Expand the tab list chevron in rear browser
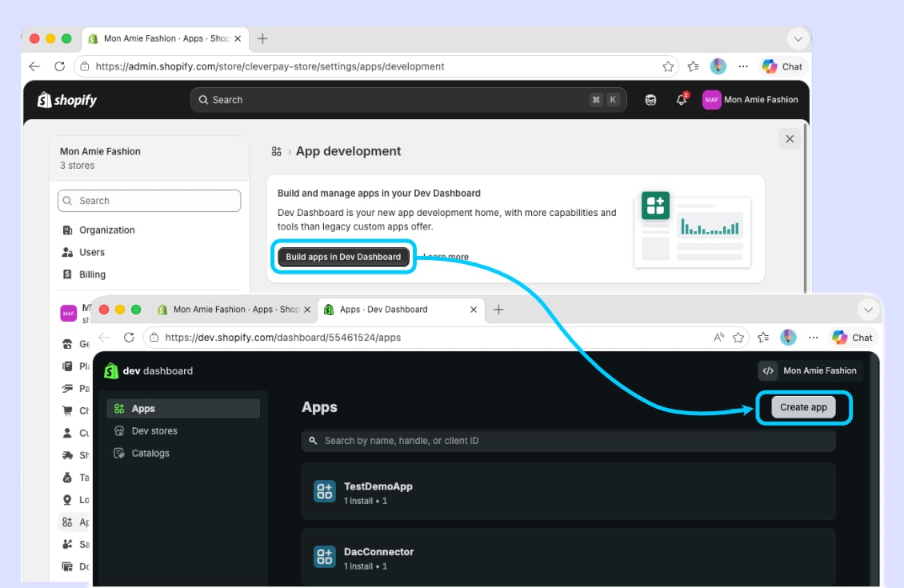904x588 pixels. click(798, 39)
